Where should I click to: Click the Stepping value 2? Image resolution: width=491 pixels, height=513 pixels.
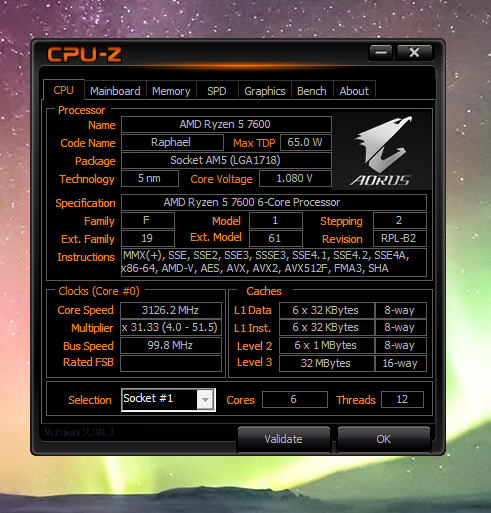(400, 220)
